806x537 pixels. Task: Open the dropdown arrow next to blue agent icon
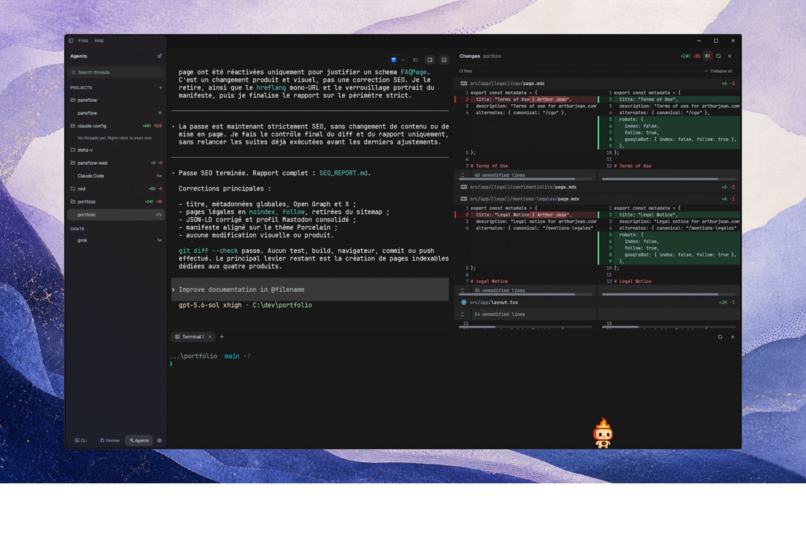pos(402,60)
